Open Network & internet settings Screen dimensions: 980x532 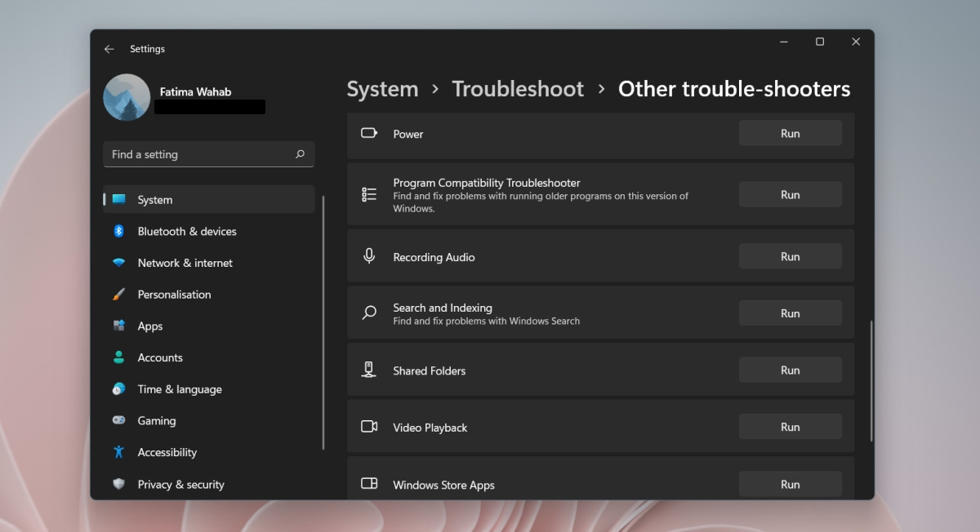pyautogui.click(x=208, y=263)
